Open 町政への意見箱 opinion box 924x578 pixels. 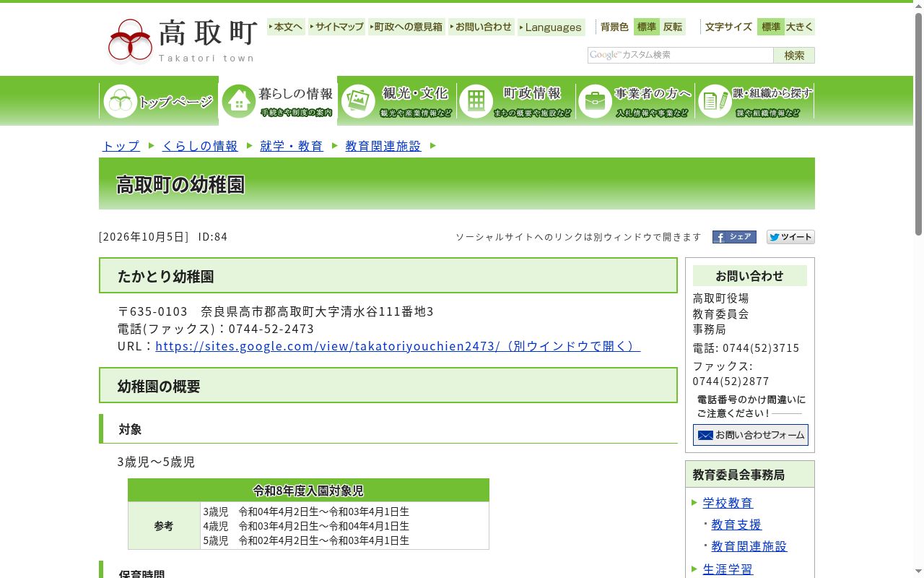pos(407,27)
